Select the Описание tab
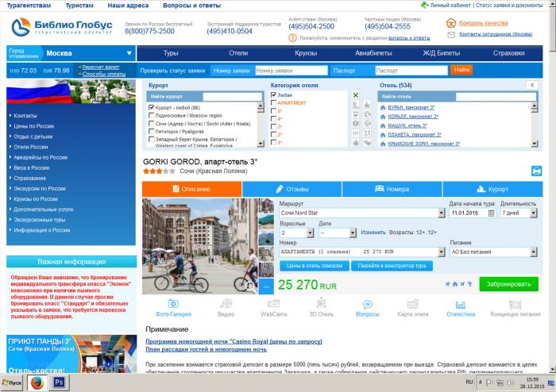This screenshot has width=556, height=392. (x=192, y=189)
